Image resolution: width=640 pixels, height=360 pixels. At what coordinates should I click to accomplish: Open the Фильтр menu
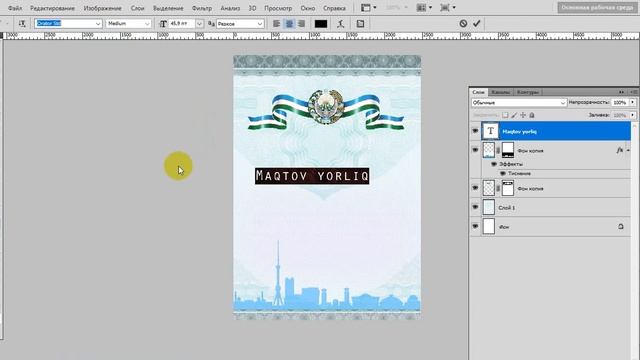(x=202, y=8)
